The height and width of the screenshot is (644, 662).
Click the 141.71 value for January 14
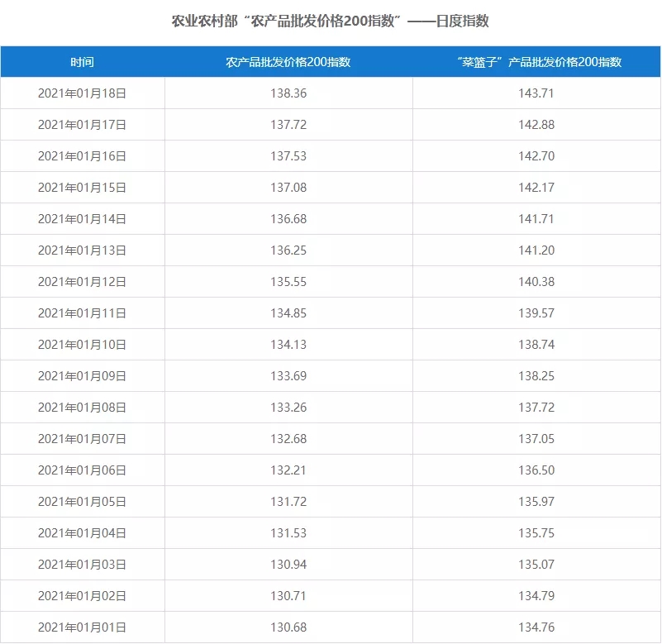click(536, 219)
